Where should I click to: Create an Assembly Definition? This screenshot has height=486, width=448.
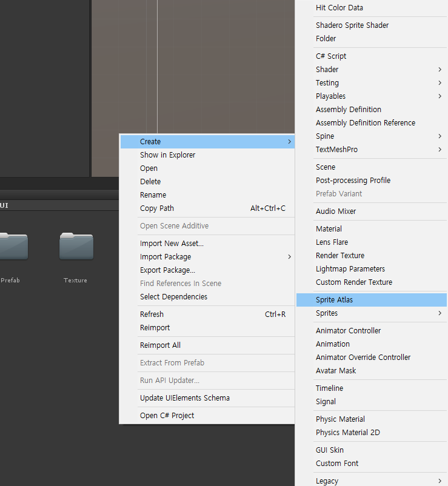[x=372, y=110]
